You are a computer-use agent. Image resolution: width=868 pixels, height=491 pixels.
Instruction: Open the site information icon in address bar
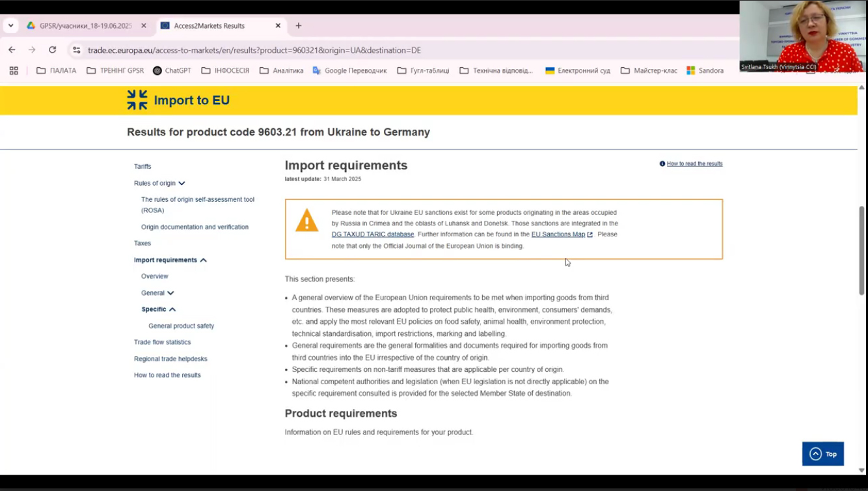77,50
